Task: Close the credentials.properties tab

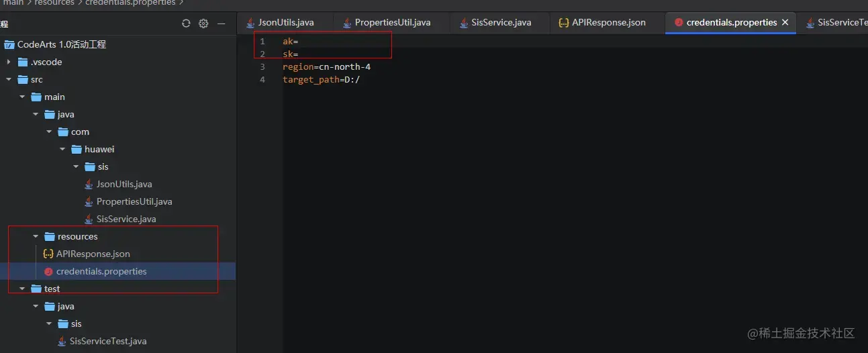Action: tap(785, 23)
